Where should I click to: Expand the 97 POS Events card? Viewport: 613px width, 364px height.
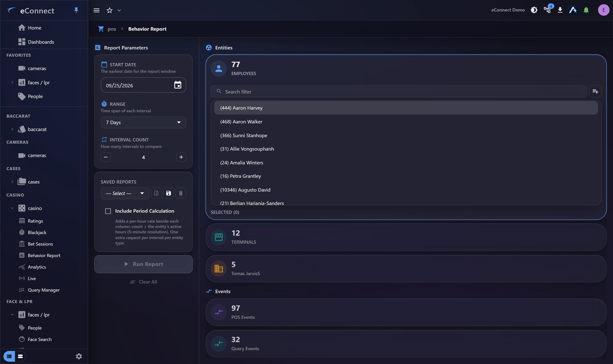coord(406,312)
